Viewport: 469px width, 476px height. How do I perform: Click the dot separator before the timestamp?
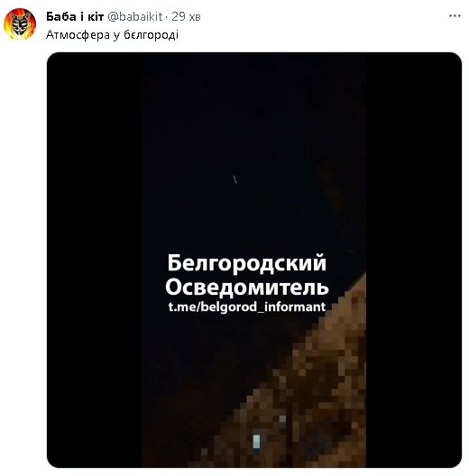coord(167,17)
